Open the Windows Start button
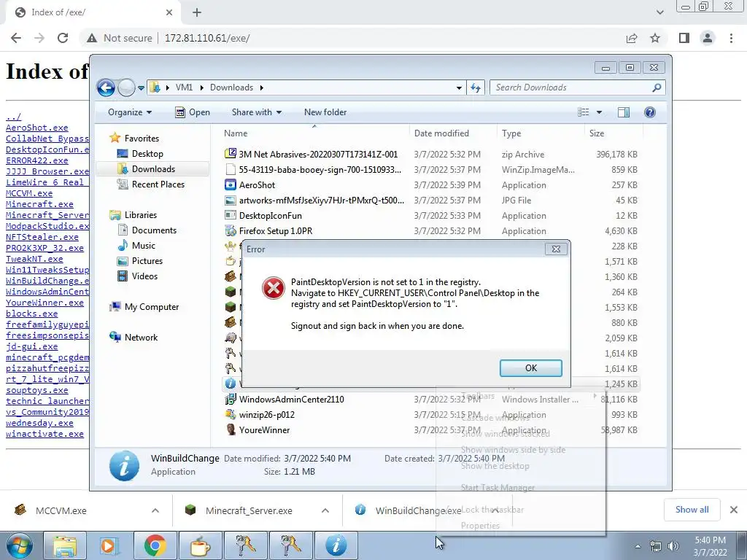Viewport: 747px width, 560px height. tap(20, 545)
